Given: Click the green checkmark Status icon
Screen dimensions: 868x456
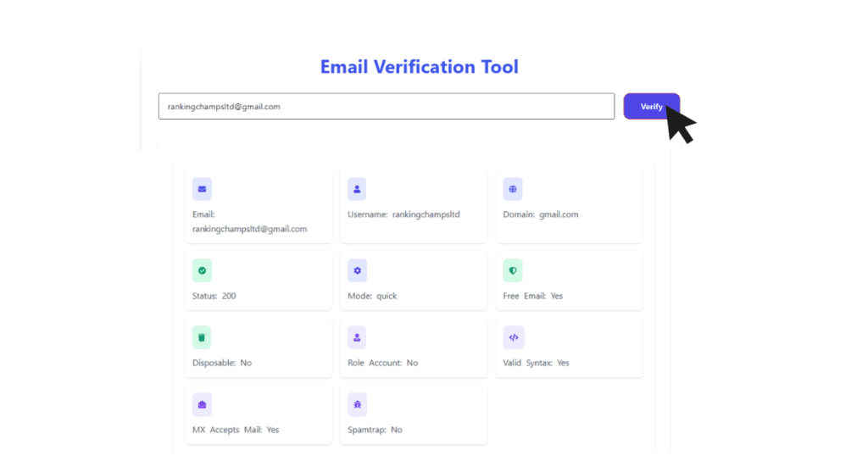Looking at the screenshot, I should point(202,270).
